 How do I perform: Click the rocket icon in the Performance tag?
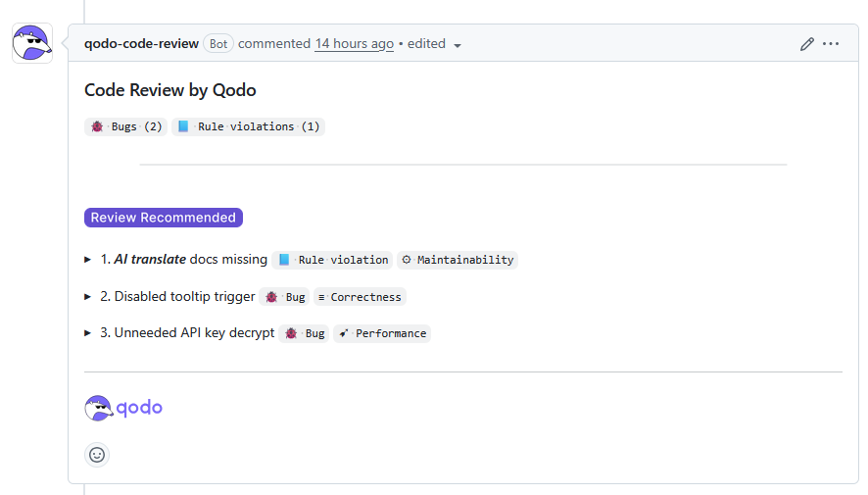point(344,333)
